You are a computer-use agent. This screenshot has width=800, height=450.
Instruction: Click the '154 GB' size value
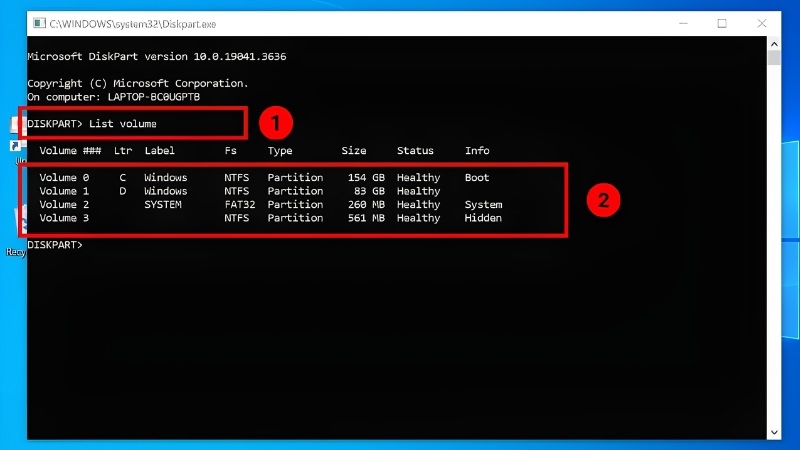pyautogui.click(x=366, y=178)
